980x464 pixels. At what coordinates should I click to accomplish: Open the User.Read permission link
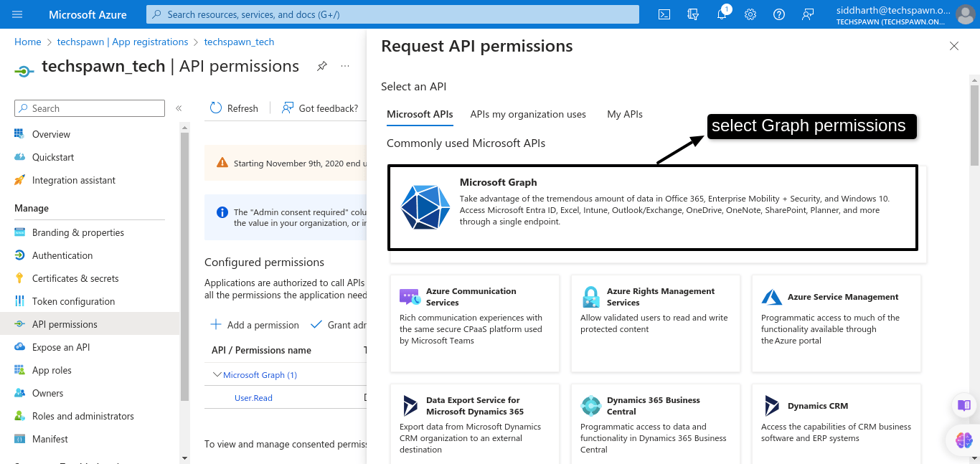pyautogui.click(x=253, y=398)
